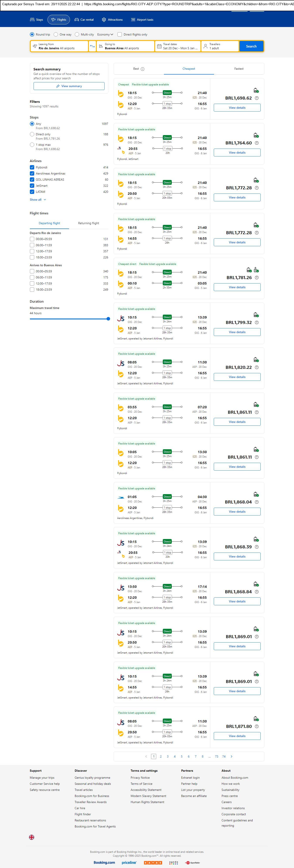The height and width of the screenshot is (868, 294).
Task: Click the UK flag language icon
Action: coord(32,837)
